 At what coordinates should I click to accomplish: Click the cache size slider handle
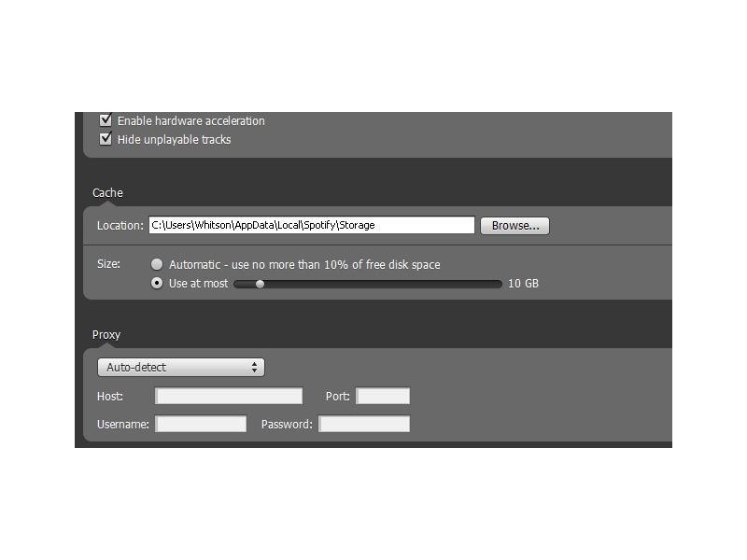coord(260,284)
